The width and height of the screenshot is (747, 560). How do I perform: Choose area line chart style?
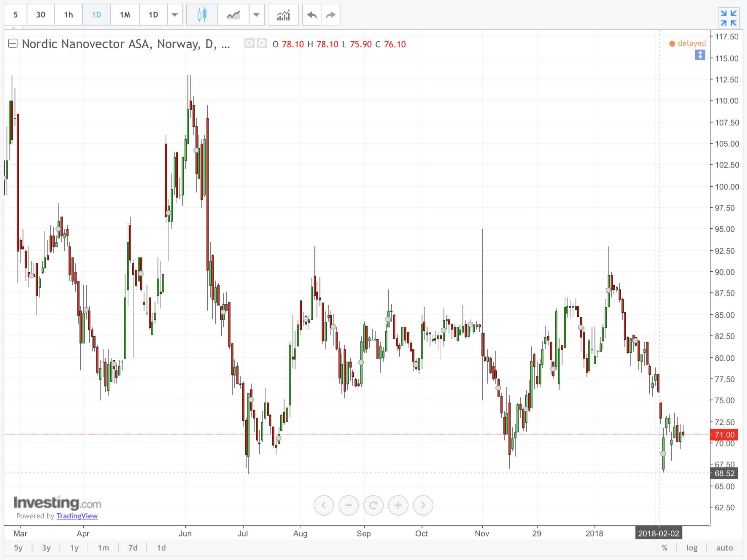(233, 14)
